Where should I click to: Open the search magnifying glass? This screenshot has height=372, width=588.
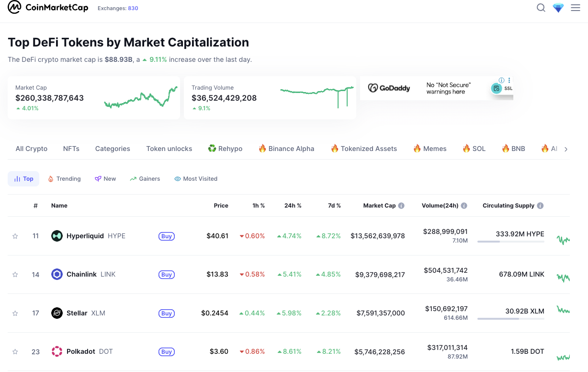[x=541, y=8]
